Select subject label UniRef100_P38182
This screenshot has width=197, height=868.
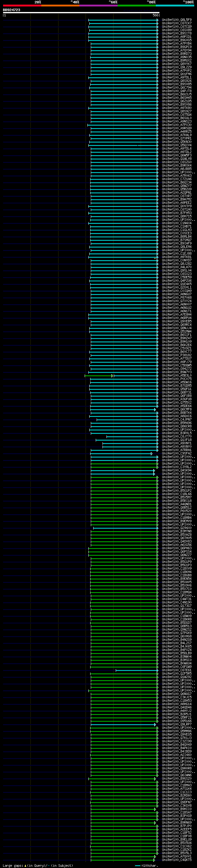(177, 355)
